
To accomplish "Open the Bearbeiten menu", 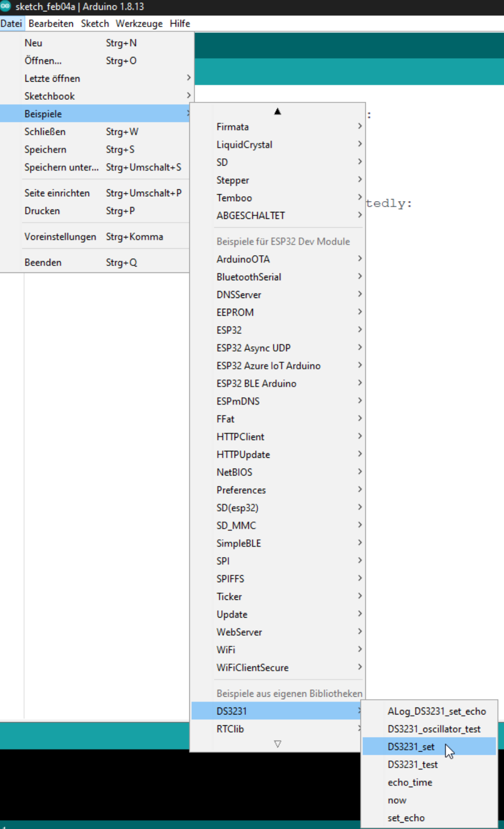I will point(51,24).
